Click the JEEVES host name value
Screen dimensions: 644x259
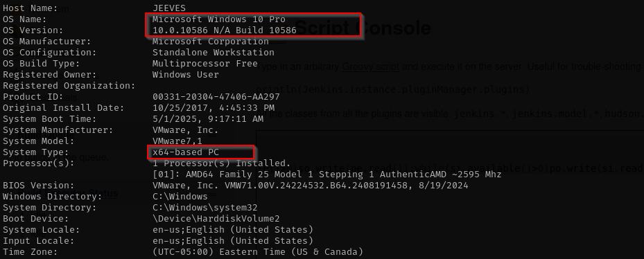pyautogui.click(x=169, y=8)
